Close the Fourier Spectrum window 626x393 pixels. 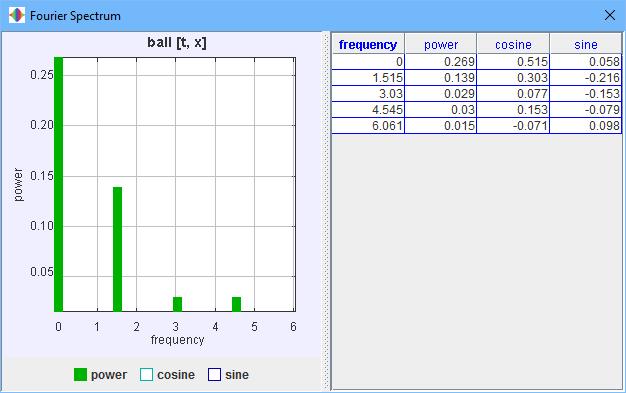coord(610,16)
